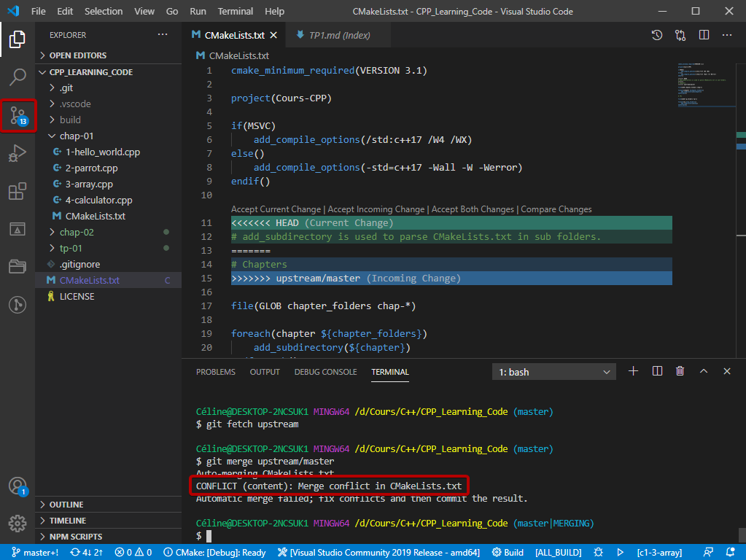Expand the OPEN EDITORS section
This screenshot has width=746, height=560.
(x=109, y=55)
